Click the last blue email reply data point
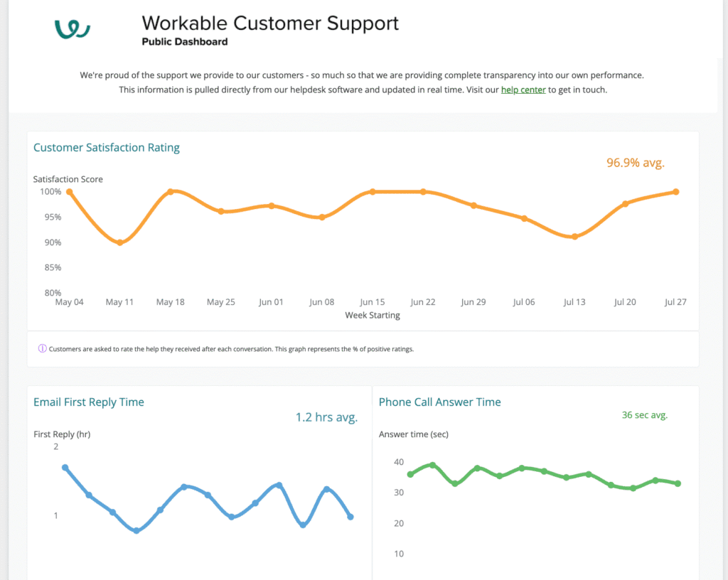The height and width of the screenshot is (580, 728). (350, 517)
